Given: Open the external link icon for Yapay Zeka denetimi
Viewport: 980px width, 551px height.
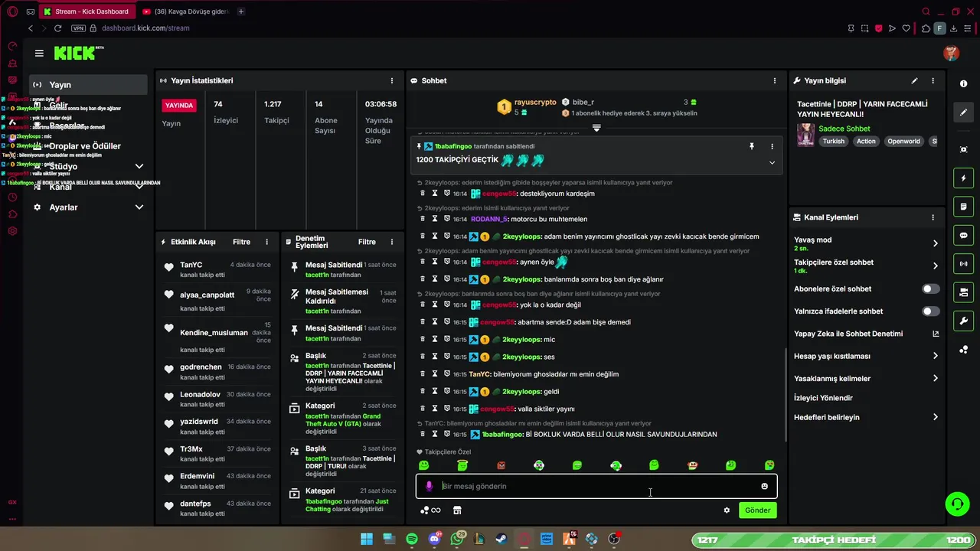Looking at the screenshot, I should click(935, 334).
